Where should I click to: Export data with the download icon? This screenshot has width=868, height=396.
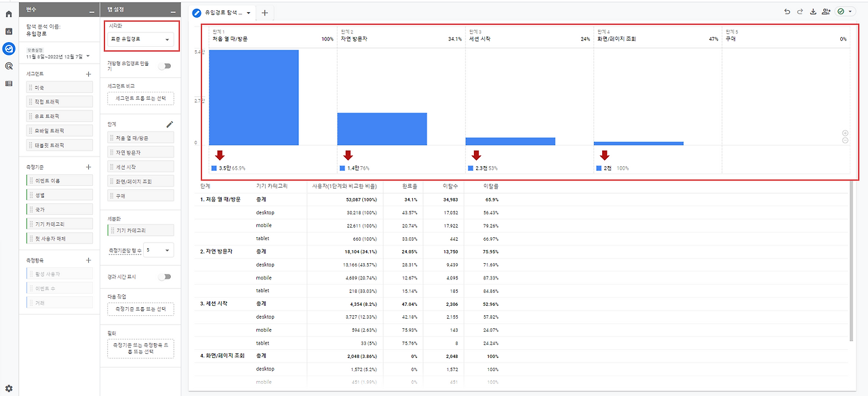point(813,12)
